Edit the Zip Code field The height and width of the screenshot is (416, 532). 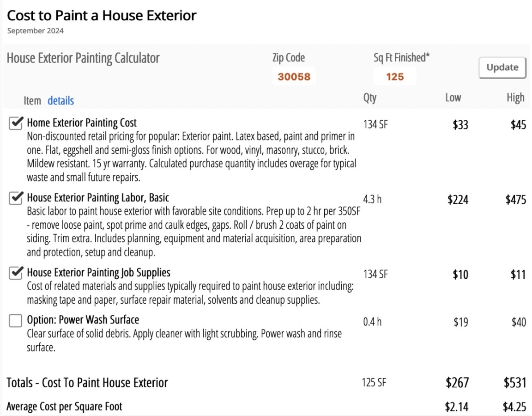pos(294,77)
